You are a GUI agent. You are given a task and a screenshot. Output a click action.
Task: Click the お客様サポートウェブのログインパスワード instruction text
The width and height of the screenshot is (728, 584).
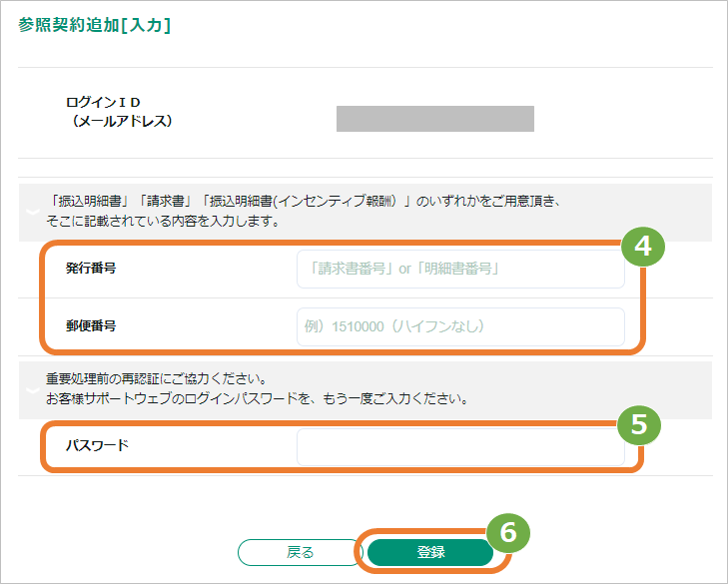coord(258,398)
